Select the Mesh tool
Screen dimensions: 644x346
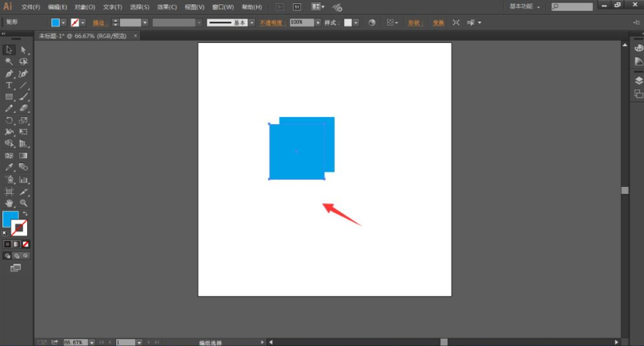point(9,156)
